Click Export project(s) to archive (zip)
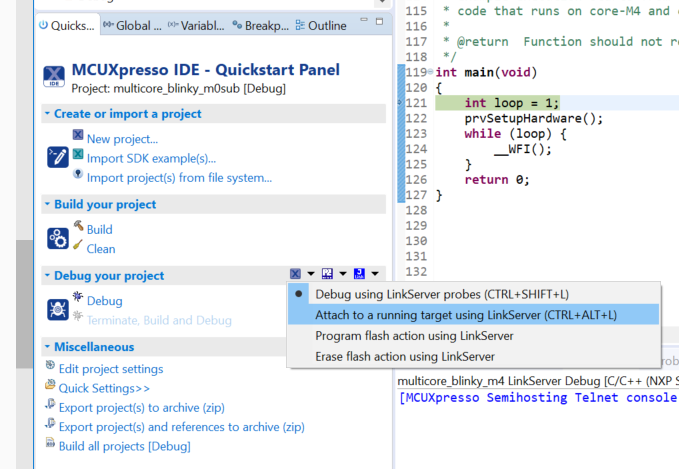This screenshot has width=679, height=469. [142, 408]
